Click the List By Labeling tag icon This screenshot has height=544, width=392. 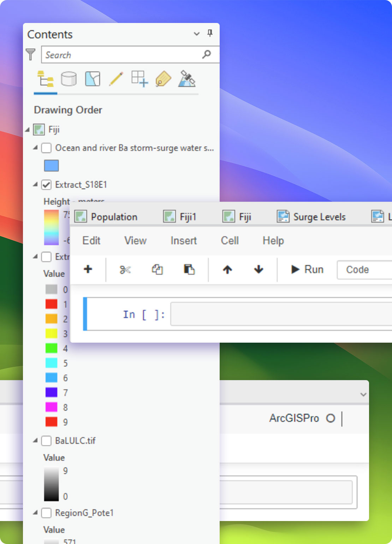[x=163, y=79]
